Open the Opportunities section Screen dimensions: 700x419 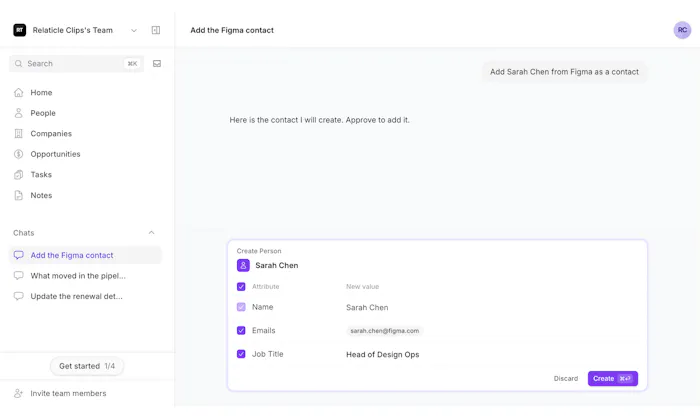[x=55, y=154]
